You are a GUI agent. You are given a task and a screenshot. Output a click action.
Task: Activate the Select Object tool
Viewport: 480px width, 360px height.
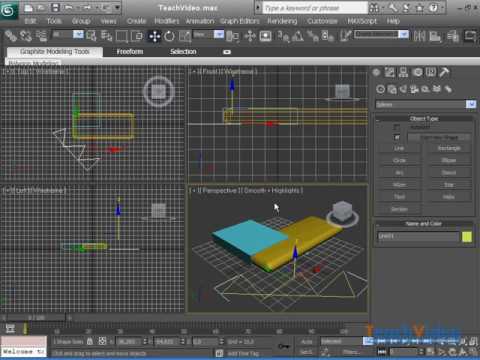tap(91, 36)
